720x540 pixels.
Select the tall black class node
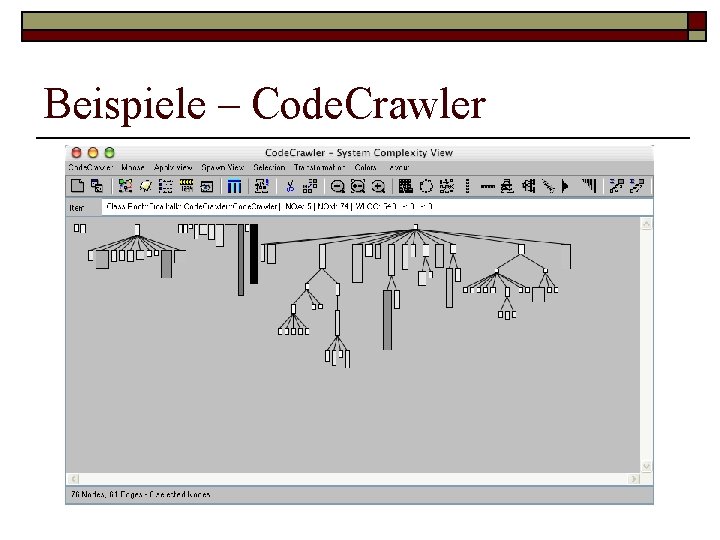(254, 254)
